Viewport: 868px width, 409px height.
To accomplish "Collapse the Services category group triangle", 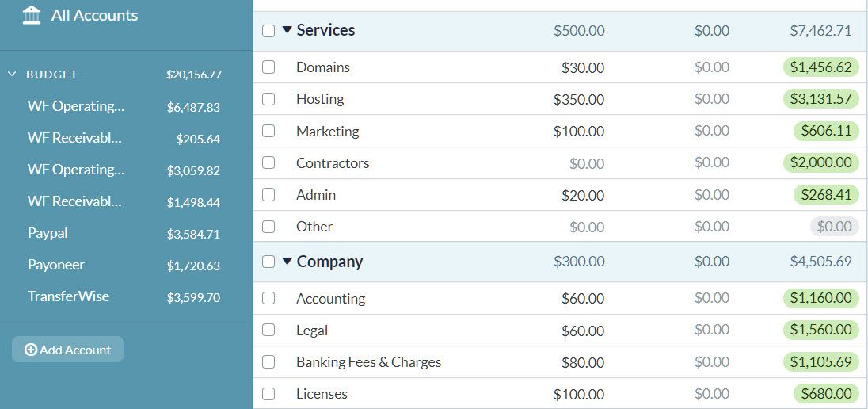I will tap(287, 30).
